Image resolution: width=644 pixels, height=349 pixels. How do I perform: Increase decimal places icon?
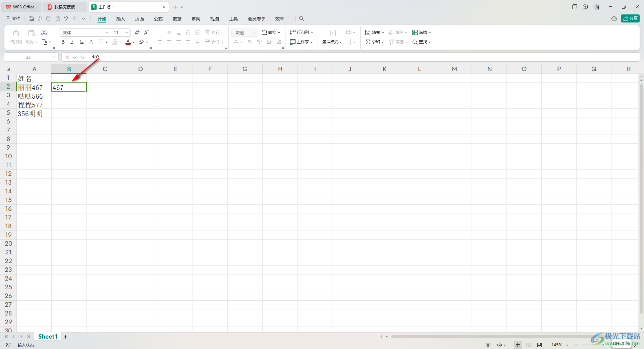coord(269,42)
